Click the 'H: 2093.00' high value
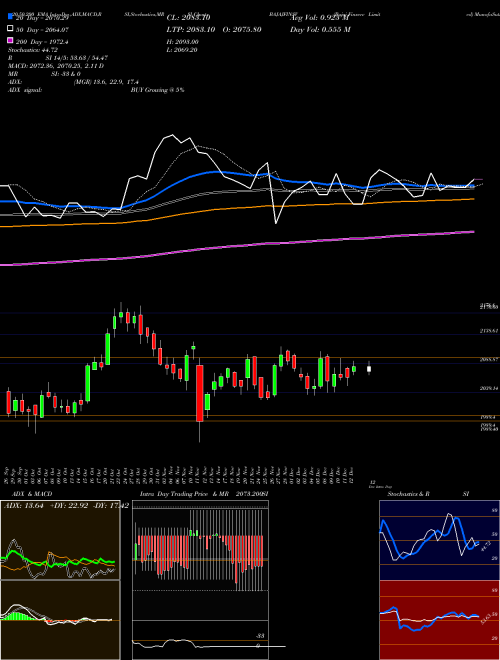The width and height of the screenshot is (500, 660). 183,42
